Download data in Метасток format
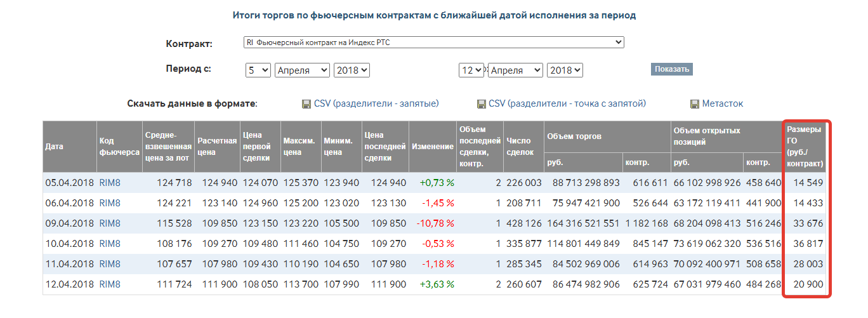This screenshot has height=318, width=868. tap(722, 103)
